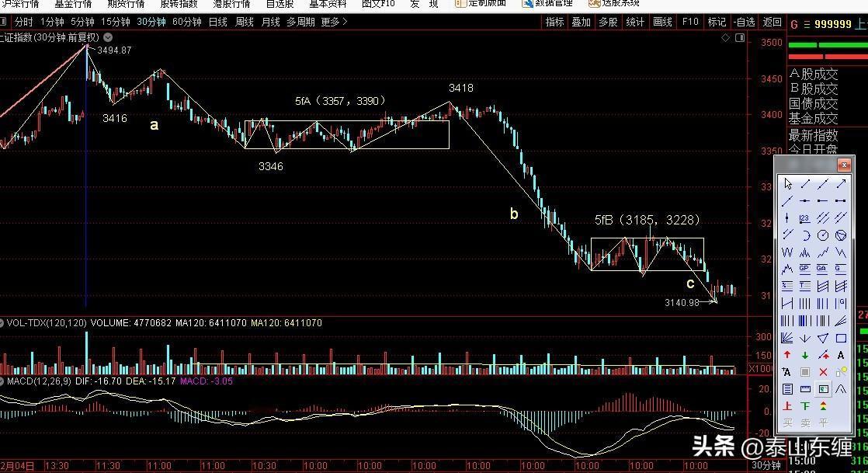The image size is (868, 473).
Task: Switch to 1分钟 period
Action: 52,22
